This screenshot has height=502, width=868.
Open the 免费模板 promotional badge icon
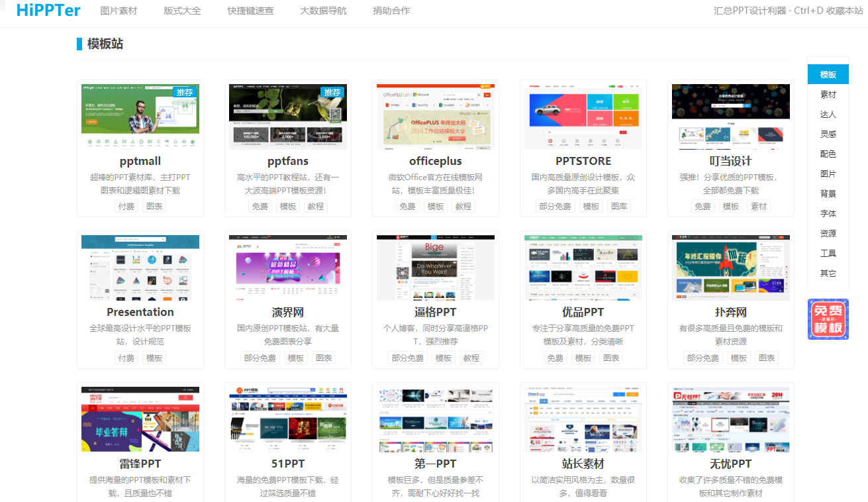(828, 319)
